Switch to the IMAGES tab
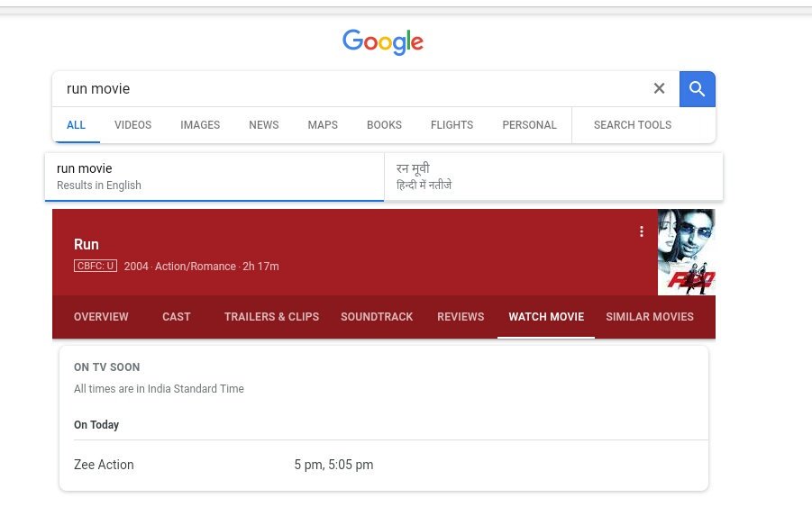812x507 pixels. 200,125
